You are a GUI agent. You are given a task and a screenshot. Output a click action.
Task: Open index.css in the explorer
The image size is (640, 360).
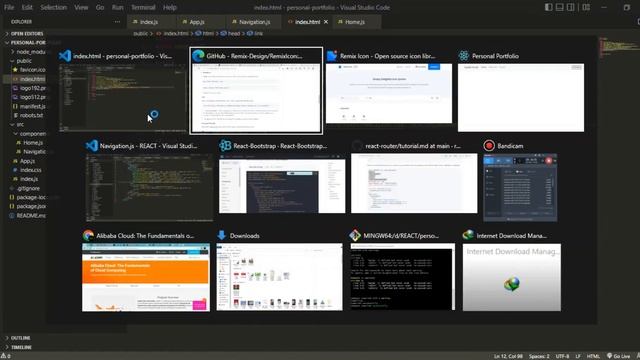27,170
